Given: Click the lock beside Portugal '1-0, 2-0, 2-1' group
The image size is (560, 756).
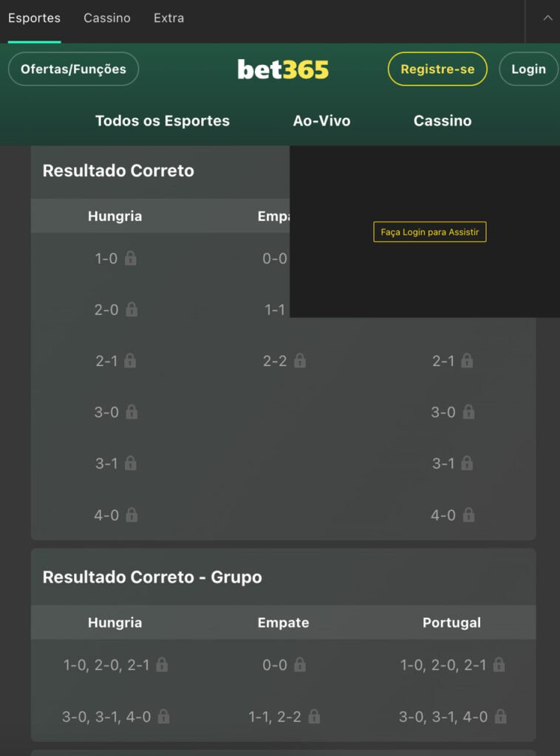Looking at the screenshot, I should click(500, 665).
